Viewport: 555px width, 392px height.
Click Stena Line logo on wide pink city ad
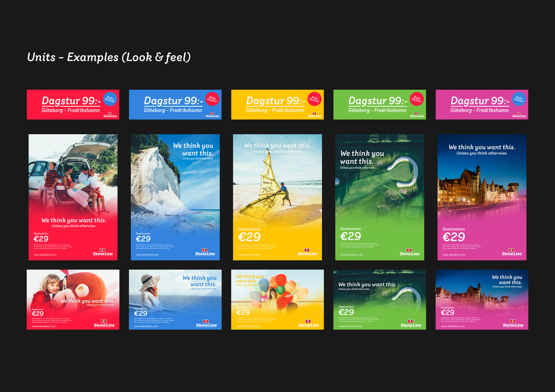[x=513, y=324]
